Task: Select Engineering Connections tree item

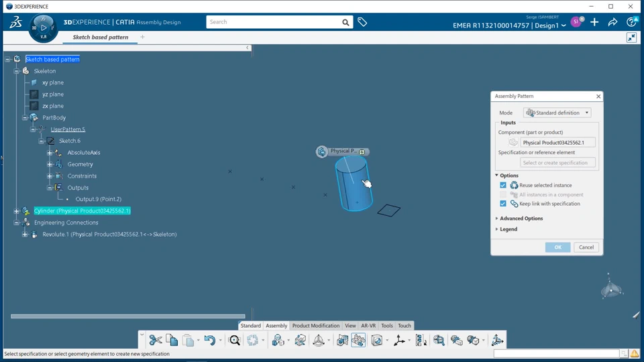Action: [66, 223]
